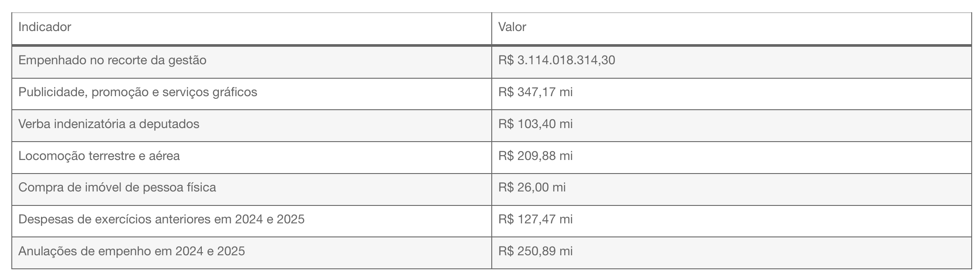Select the Despesas de exercícios anteriores cell
Image resolution: width=980 pixels, height=278 pixels.
(x=252, y=221)
